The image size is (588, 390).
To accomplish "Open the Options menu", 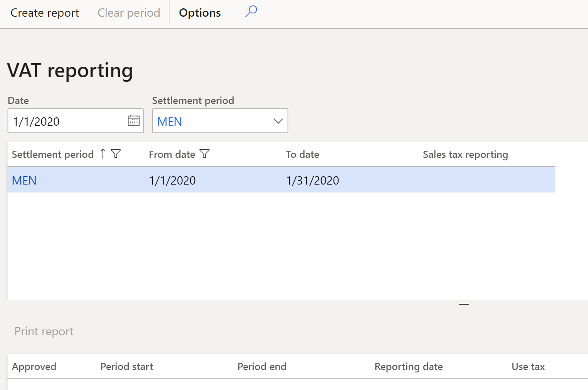I will (x=199, y=13).
